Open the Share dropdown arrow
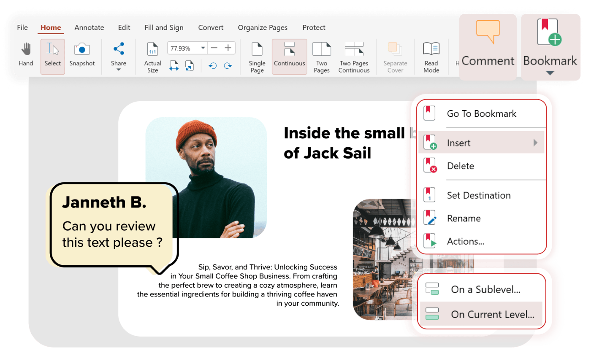 tap(119, 70)
